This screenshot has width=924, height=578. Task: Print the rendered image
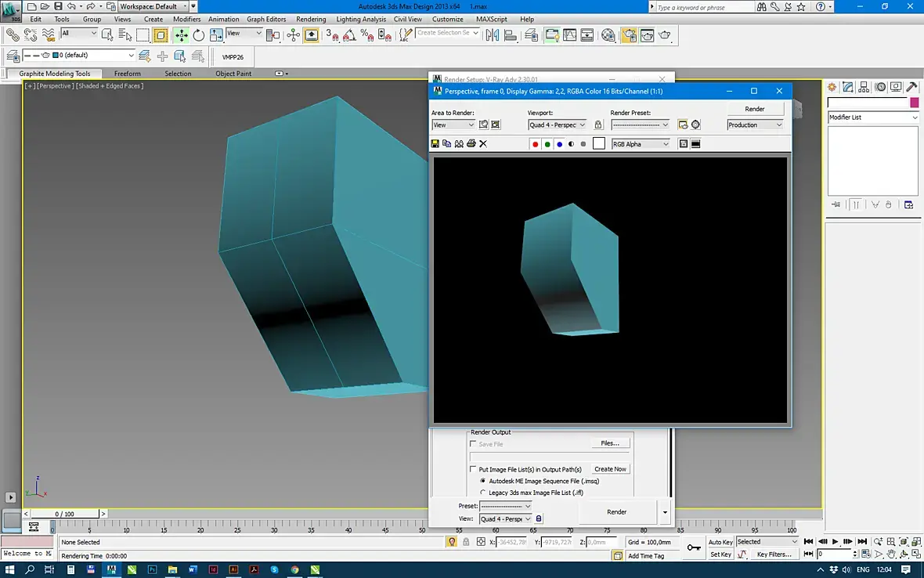471,144
